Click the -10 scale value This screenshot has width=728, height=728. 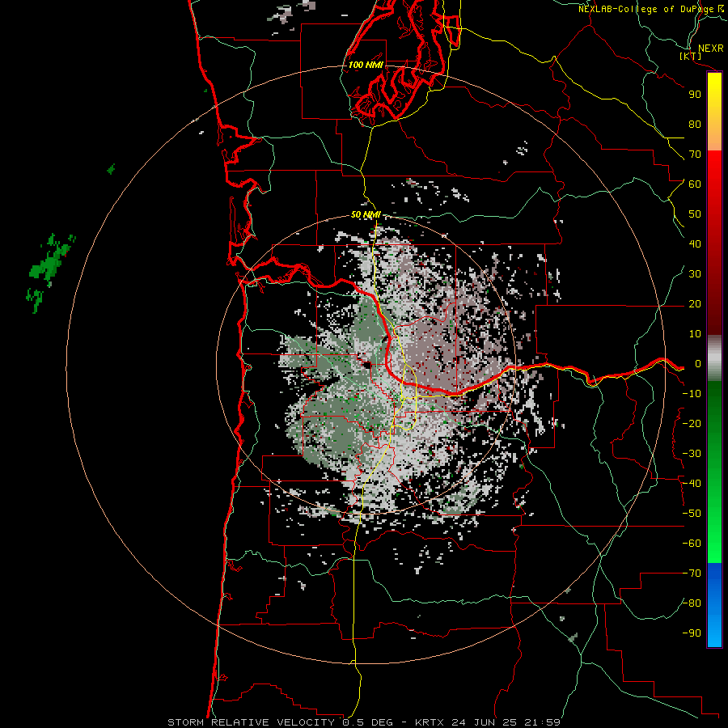(x=692, y=394)
